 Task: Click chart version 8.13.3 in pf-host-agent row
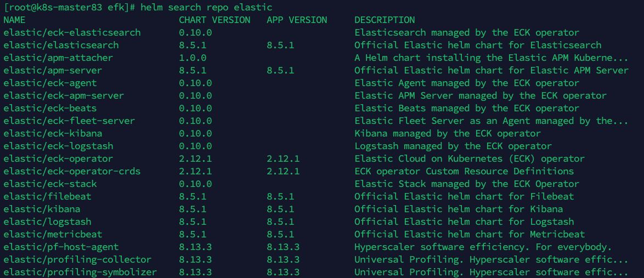195,247
